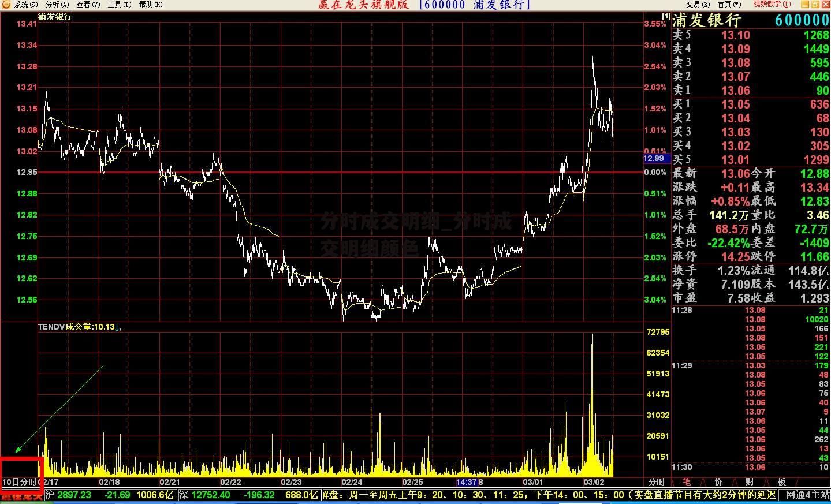Switch to the 分时 tab

(657, 481)
